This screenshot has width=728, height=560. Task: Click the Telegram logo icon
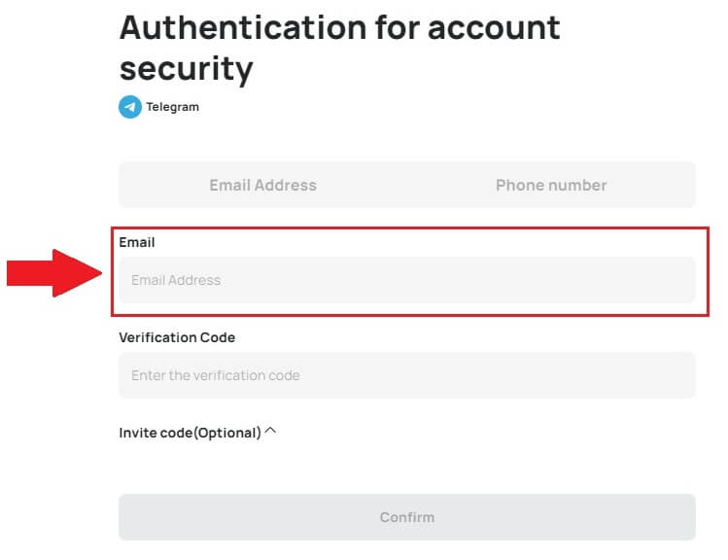pyautogui.click(x=130, y=107)
